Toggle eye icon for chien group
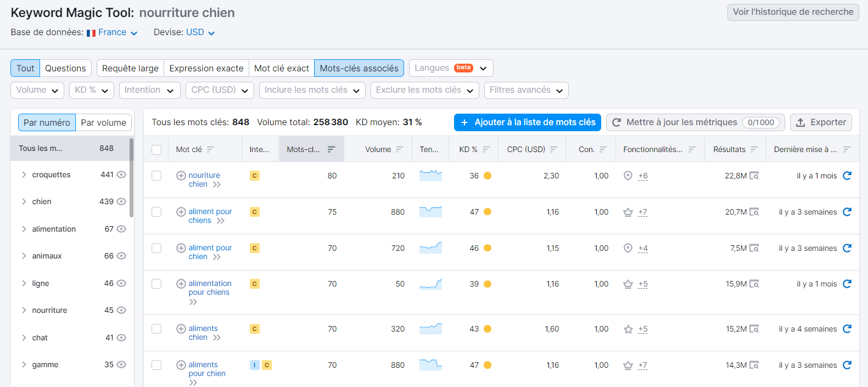The image size is (868, 387). click(x=121, y=201)
